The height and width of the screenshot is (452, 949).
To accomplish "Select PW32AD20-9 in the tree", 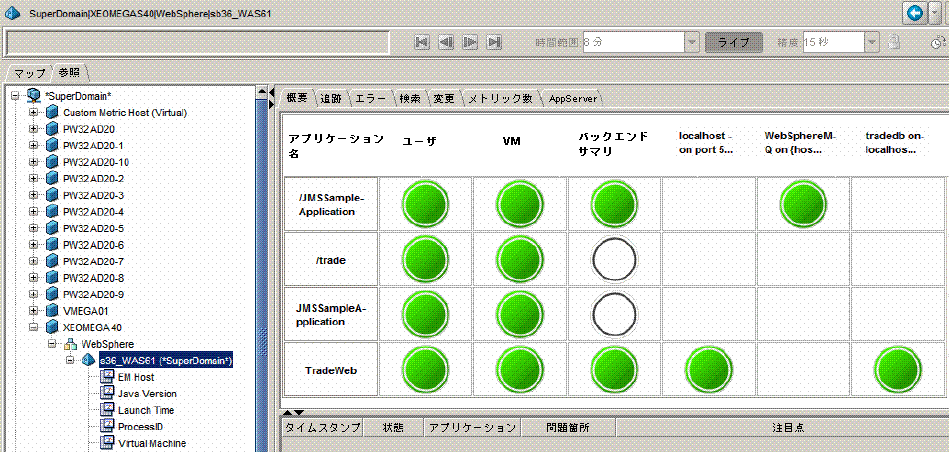I will [x=93, y=294].
